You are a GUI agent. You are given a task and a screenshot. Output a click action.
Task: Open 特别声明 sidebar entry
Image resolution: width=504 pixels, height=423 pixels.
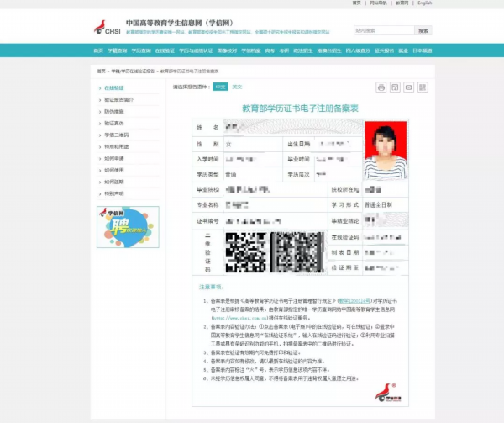pyautogui.click(x=114, y=193)
